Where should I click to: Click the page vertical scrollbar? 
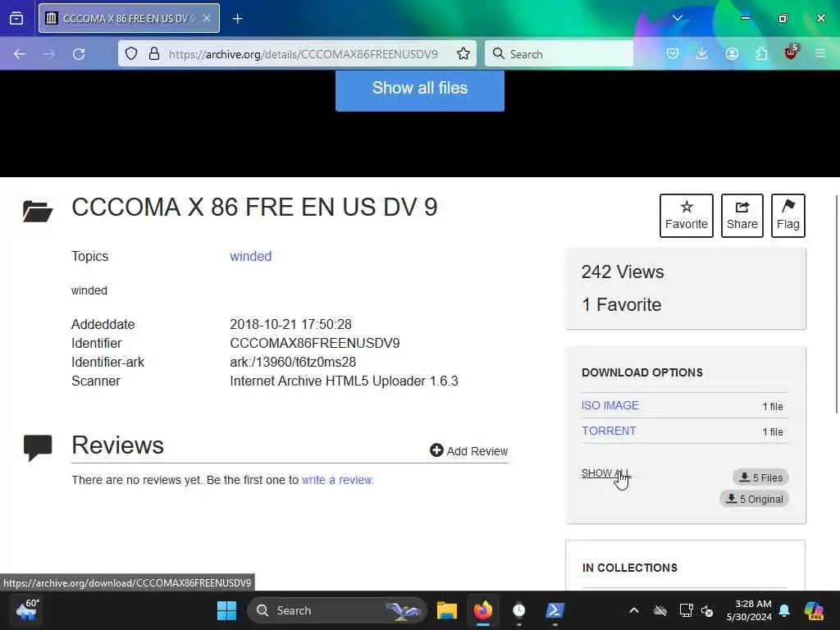836,304
